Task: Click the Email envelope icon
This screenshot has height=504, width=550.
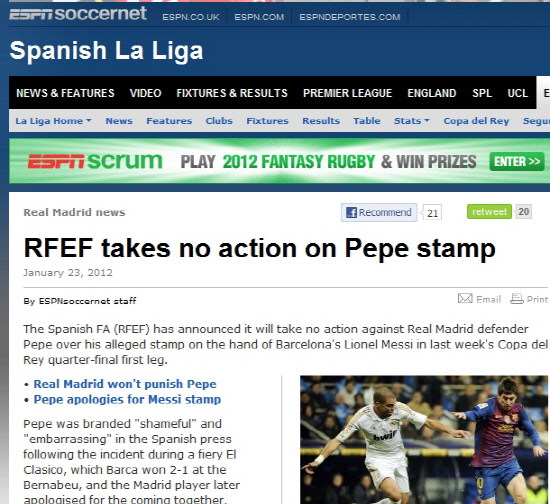Action: pyautogui.click(x=465, y=298)
